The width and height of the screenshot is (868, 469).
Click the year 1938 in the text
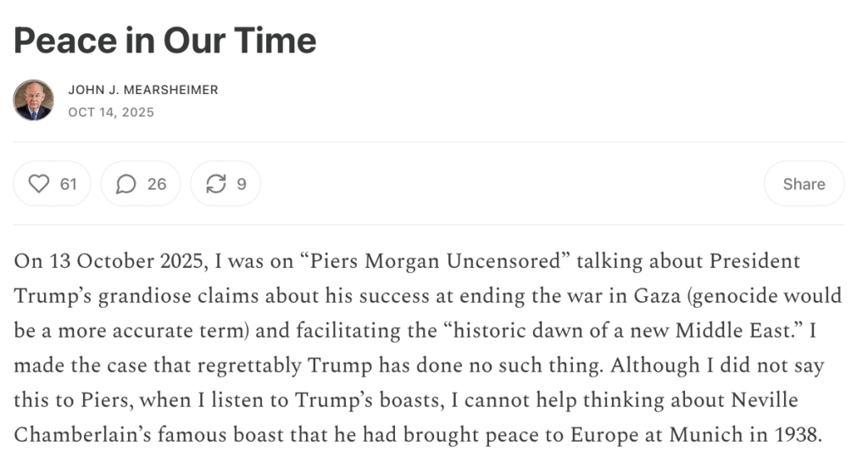point(798,434)
